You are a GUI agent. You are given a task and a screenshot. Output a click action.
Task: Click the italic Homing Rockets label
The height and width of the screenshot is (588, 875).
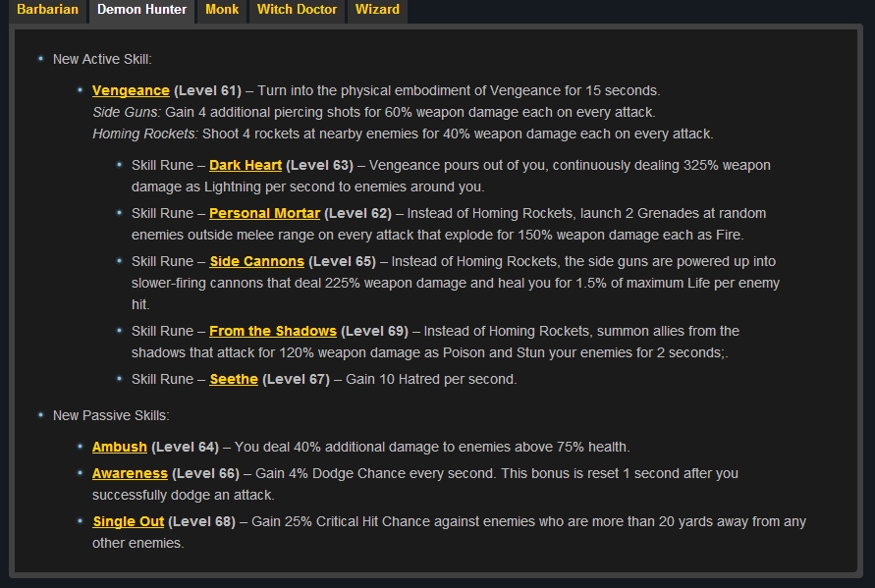click(144, 134)
